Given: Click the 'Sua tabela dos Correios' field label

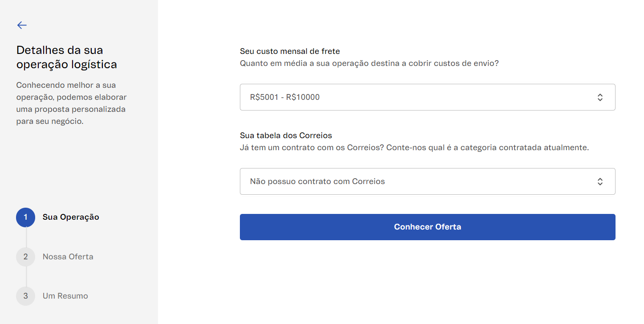Looking at the screenshot, I should tap(286, 135).
